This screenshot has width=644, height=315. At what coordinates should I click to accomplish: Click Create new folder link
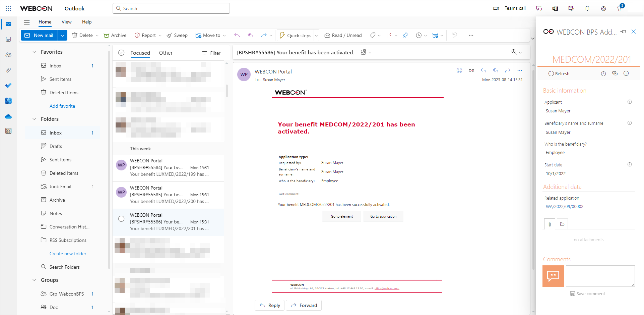click(x=68, y=254)
